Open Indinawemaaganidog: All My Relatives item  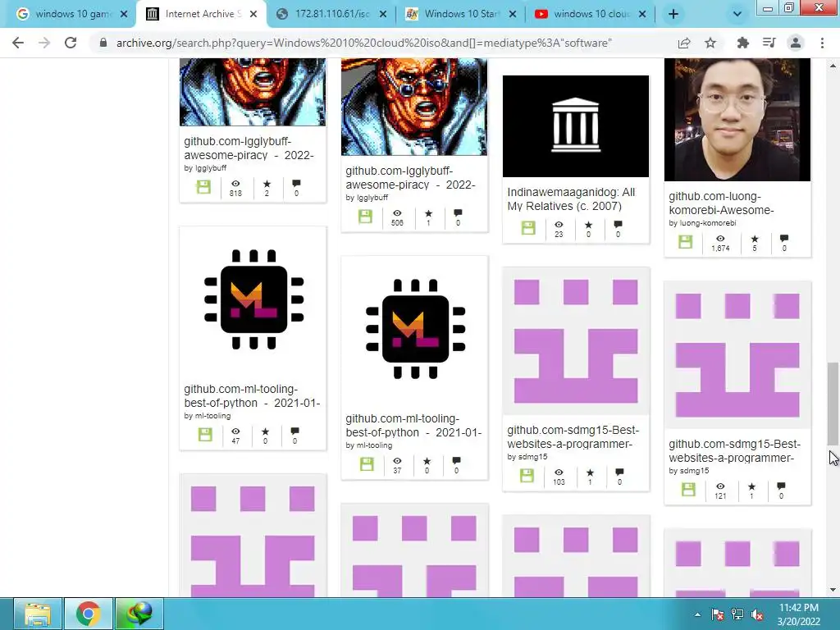tap(571, 199)
